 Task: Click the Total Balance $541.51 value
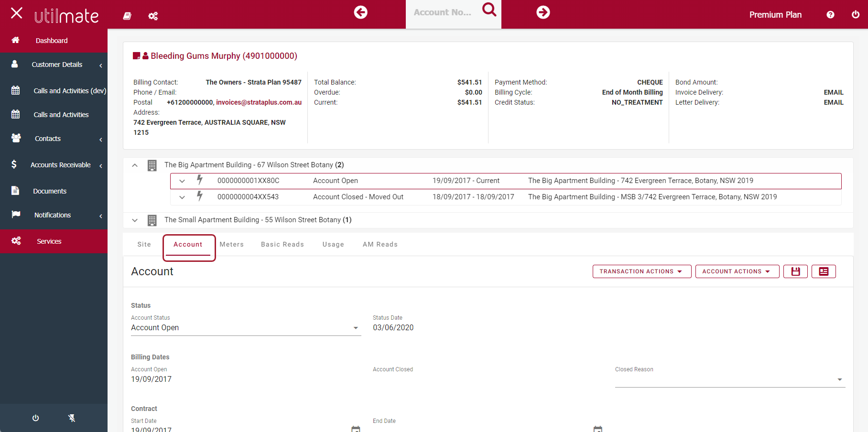[x=469, y=82]
